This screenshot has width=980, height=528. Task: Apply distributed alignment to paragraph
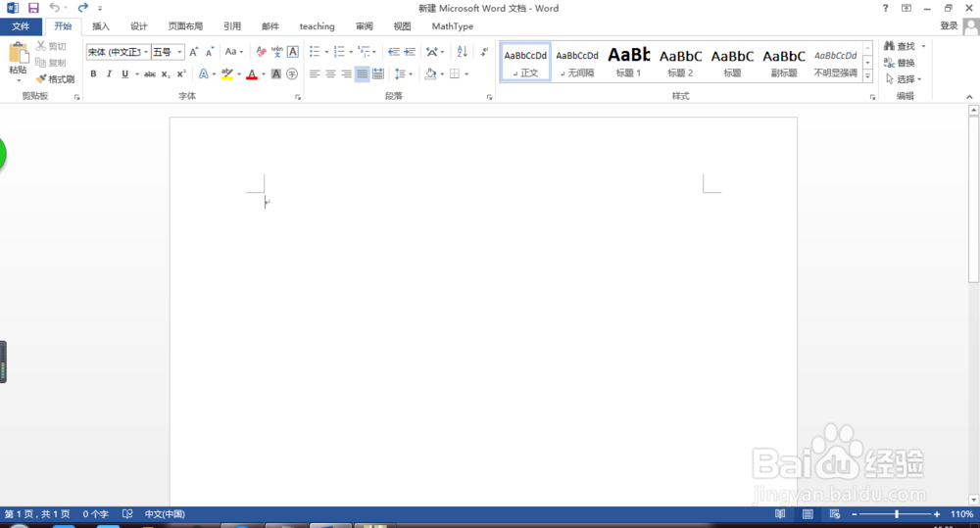pyautogui.click(x=378, y=73)
